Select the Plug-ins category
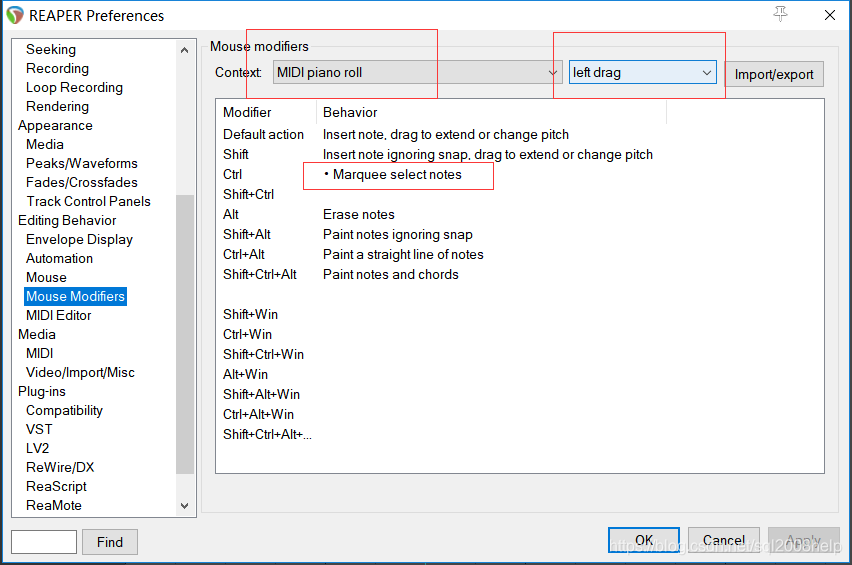 41,392
